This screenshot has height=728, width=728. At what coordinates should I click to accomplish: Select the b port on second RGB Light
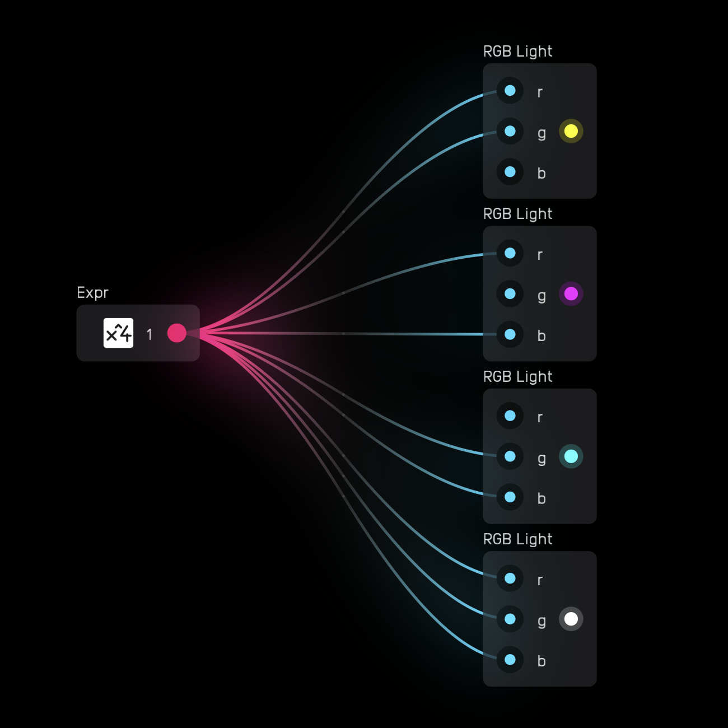(x=510, y=334)
